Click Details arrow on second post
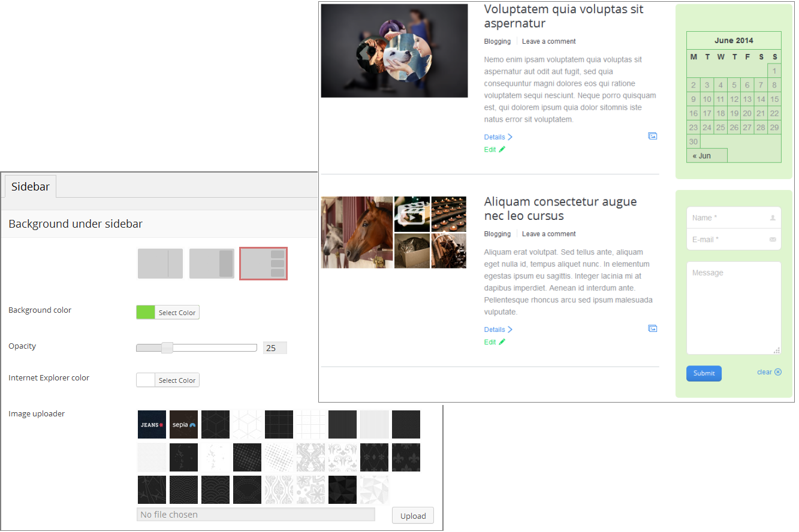The width and height of the screenshot is (799, 532). (x=510, y=330)
